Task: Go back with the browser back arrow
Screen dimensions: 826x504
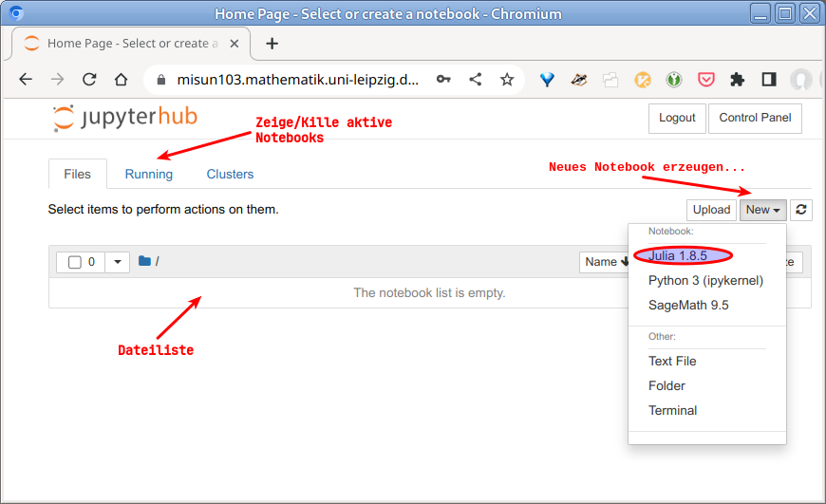Action: click(x=26, y=80)
